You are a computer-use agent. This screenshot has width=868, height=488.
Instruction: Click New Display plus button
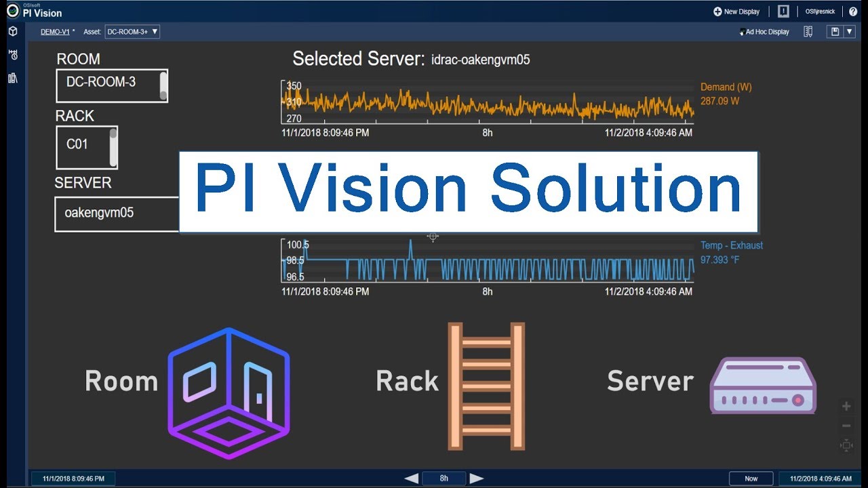pos(736,12)
